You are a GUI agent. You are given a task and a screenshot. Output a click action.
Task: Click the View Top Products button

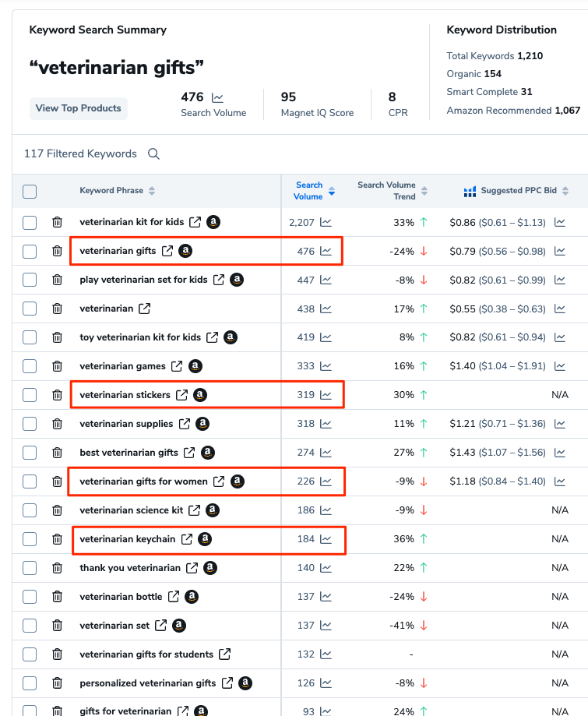(78, 108)
